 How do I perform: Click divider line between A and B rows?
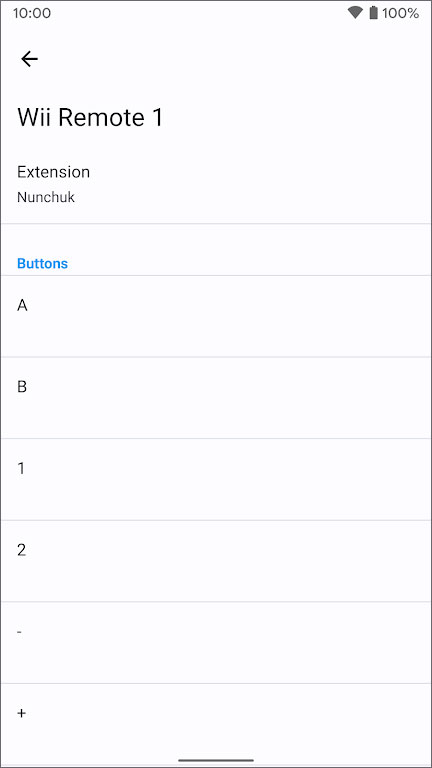[216, 357]
